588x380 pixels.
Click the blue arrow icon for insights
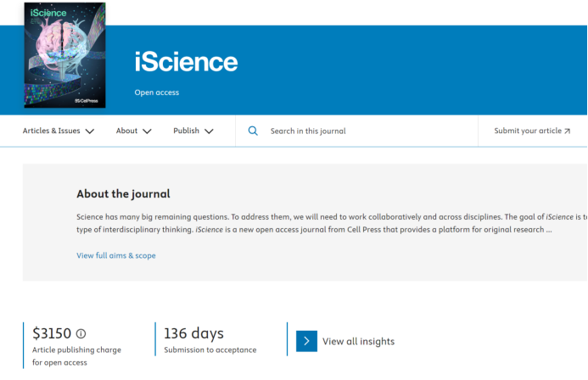coord(306,341)
